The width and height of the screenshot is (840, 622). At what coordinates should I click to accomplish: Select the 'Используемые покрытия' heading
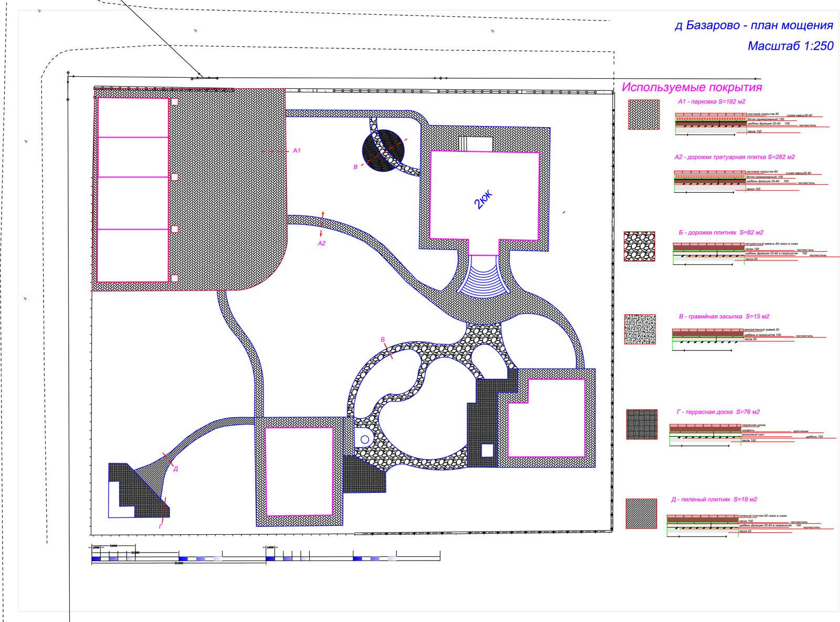click(x=691, y=87)
